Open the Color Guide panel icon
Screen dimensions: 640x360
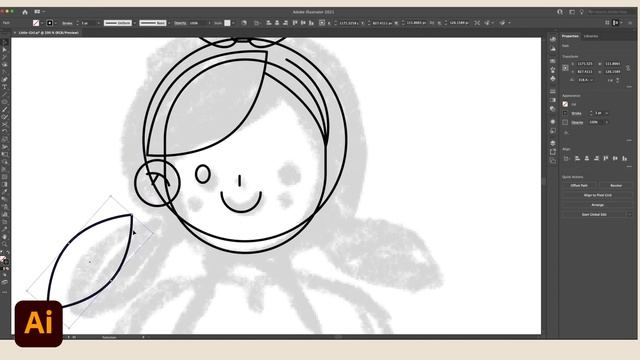click(x=553, y=49)
